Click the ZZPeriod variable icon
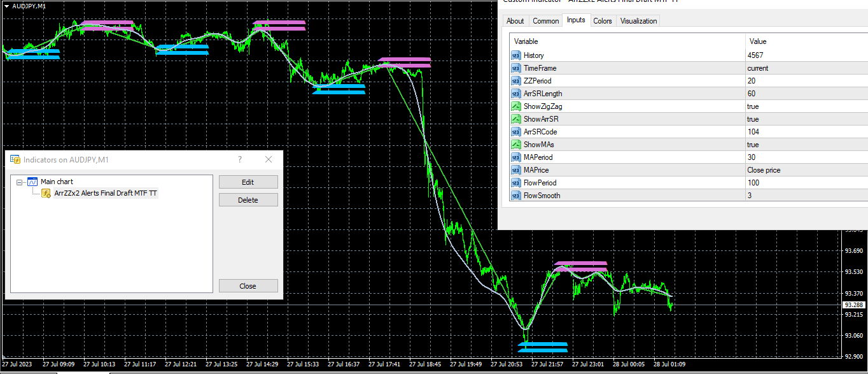Viewport: 868px width, 374px height. pos(516,81)
